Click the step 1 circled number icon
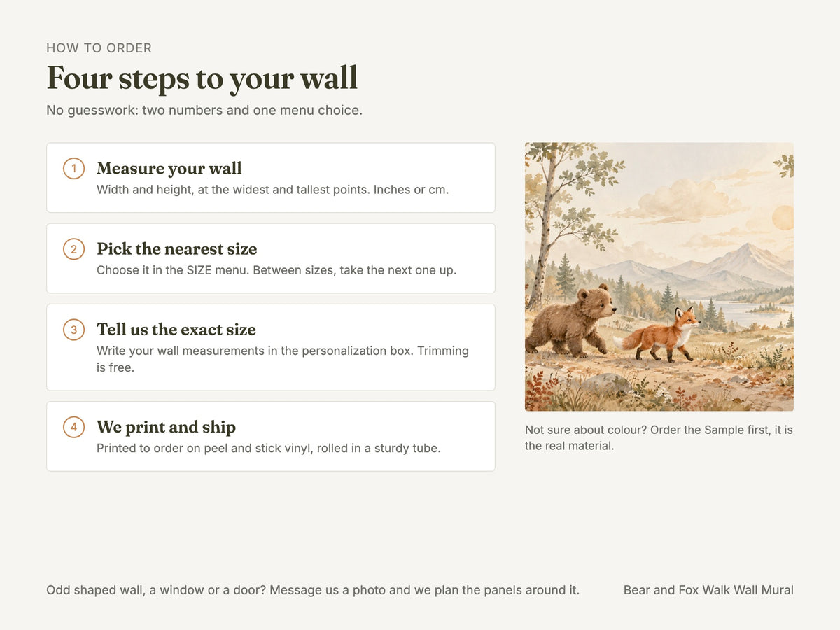 coord(73,169)
